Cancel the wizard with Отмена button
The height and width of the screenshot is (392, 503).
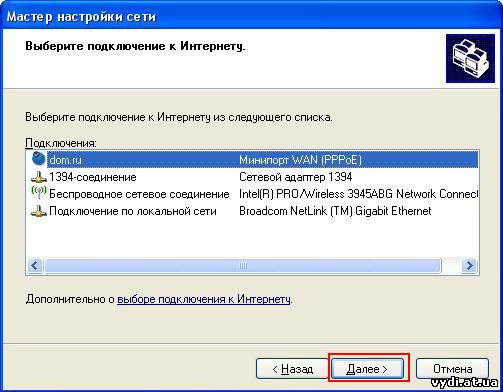click(452, 369)
